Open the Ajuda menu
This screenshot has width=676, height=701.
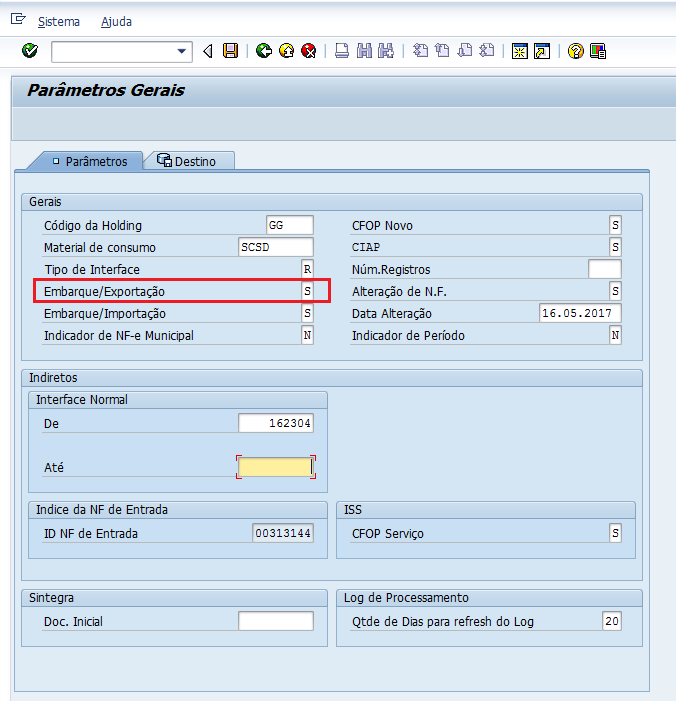pyautogui.click(x=116, y=21)
